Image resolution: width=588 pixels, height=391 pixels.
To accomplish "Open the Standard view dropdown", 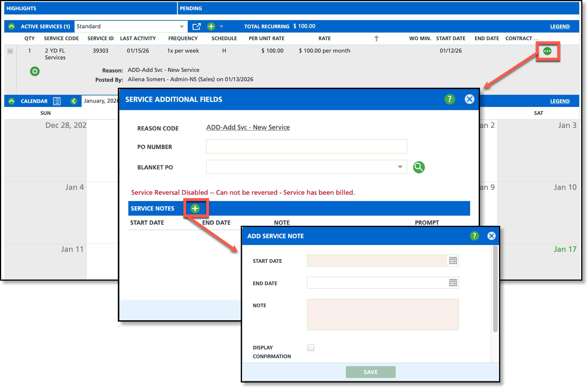I will click(x=182, y=27).
